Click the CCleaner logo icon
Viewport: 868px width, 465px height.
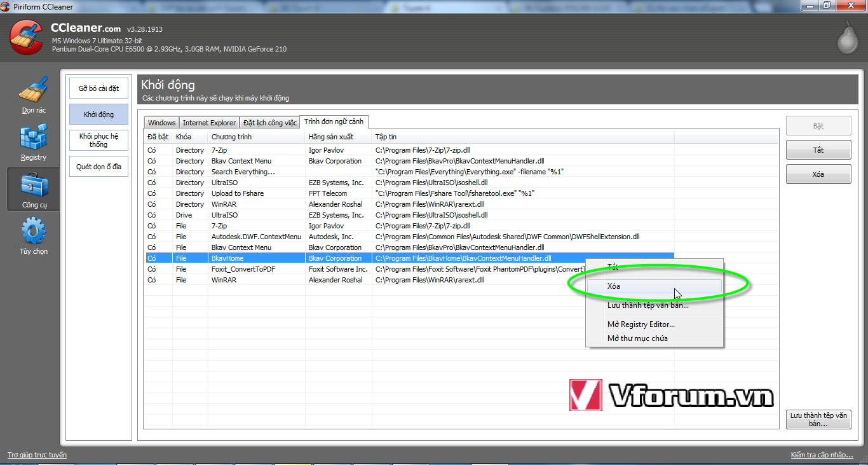point(27,38)
